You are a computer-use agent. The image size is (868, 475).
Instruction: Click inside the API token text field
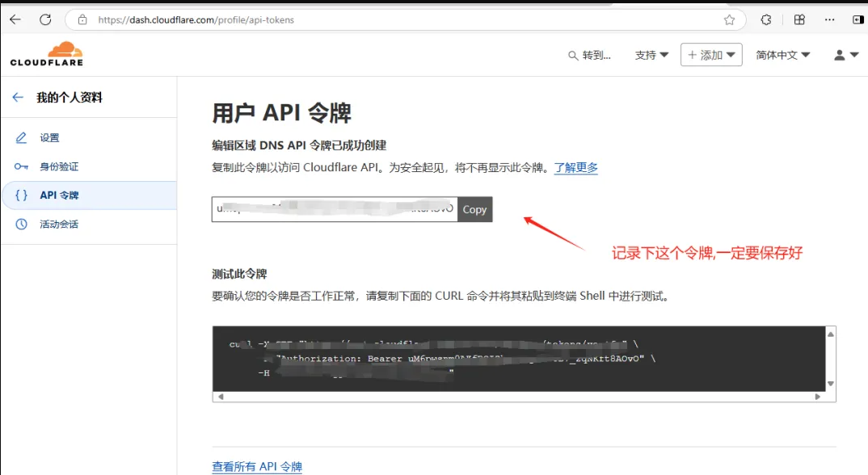[x=335, y=209]
